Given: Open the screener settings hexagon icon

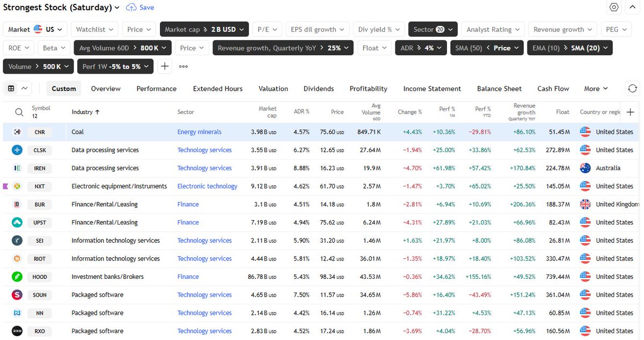Looking at the screenshot, I should [x=614, y=8].
